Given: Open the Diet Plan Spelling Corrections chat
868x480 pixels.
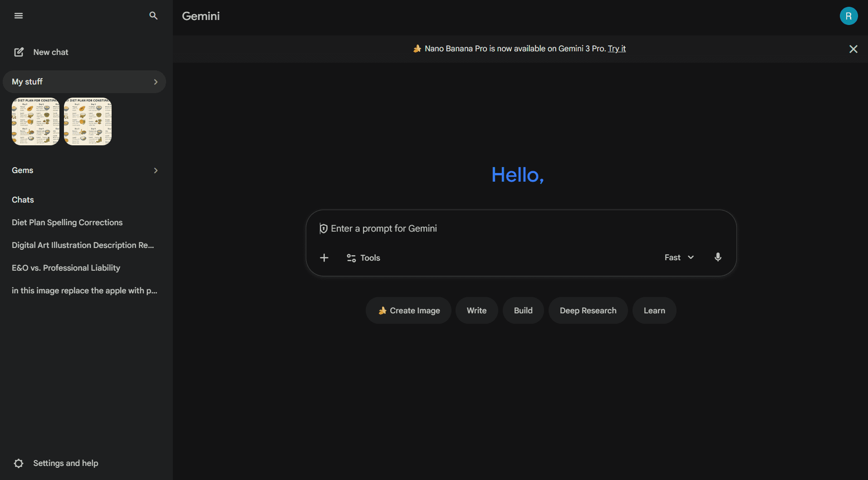Looking at the screenshot, I should [x=67, y=223].
